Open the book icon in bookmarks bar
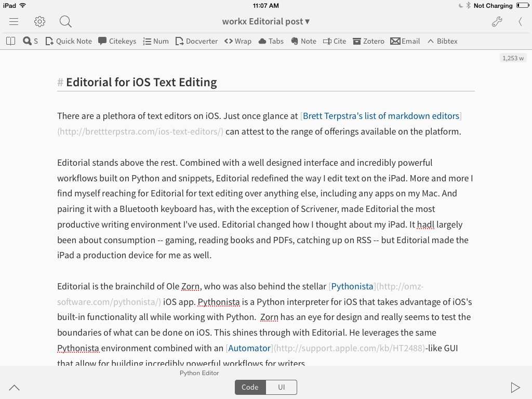 (11, 41)
